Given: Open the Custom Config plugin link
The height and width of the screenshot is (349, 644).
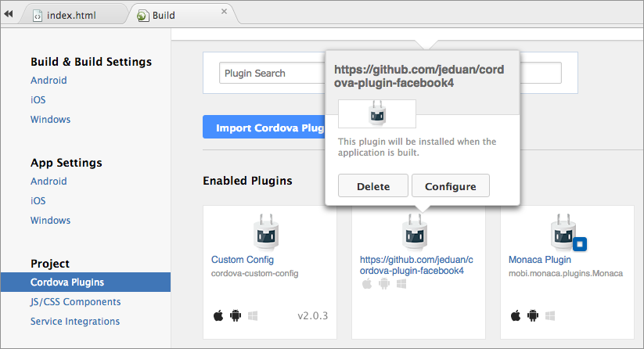Looking at the screenshot, I should point(243,259).
